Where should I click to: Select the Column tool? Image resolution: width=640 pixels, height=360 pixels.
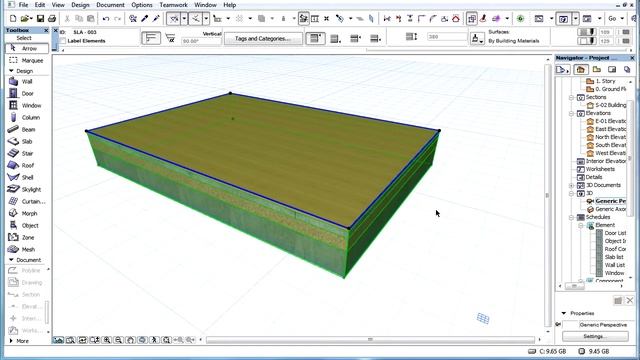(x=27, y=118)
